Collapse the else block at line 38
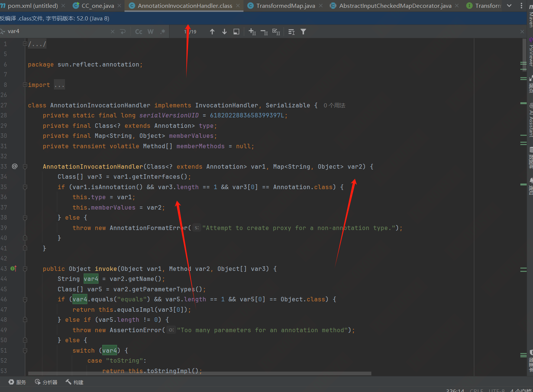Screen dimensions: 533x392 25,217
